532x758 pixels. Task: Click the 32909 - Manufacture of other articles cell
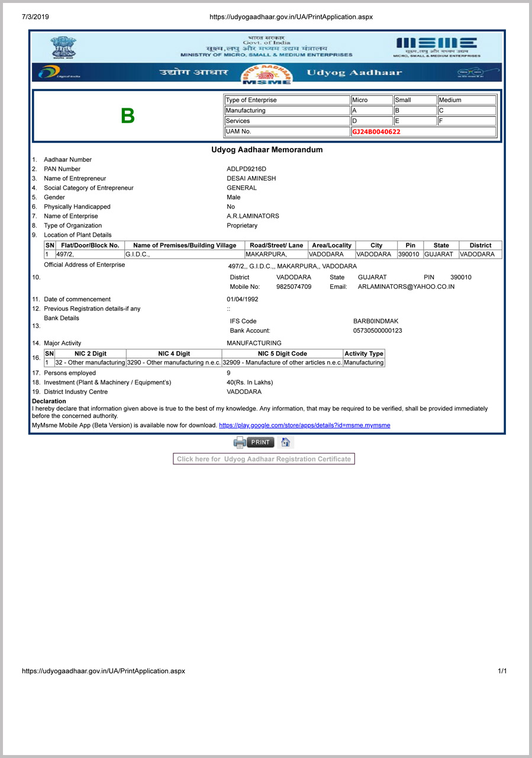(x=282, y=362)
